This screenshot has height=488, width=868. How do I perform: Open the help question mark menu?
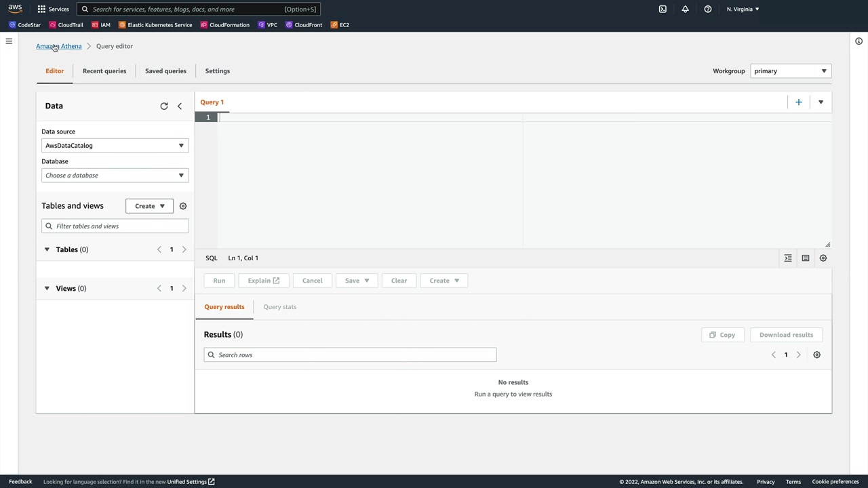click(707, 9)
